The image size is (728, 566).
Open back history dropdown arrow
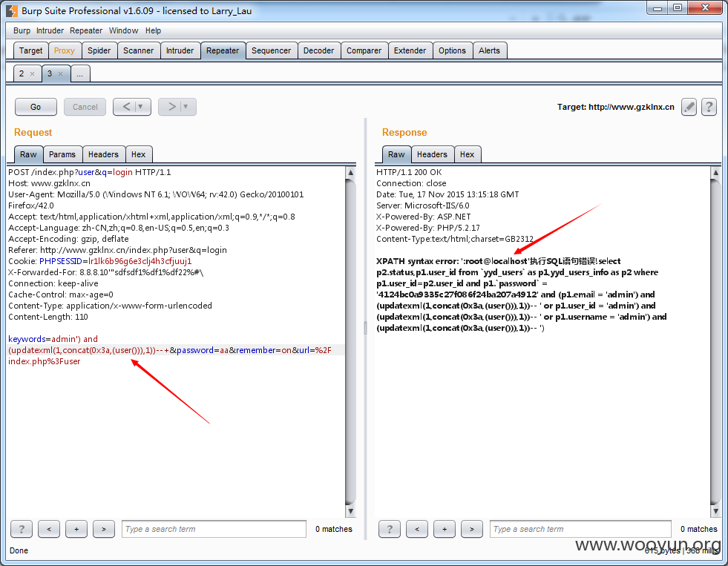(x=141, y=107)
